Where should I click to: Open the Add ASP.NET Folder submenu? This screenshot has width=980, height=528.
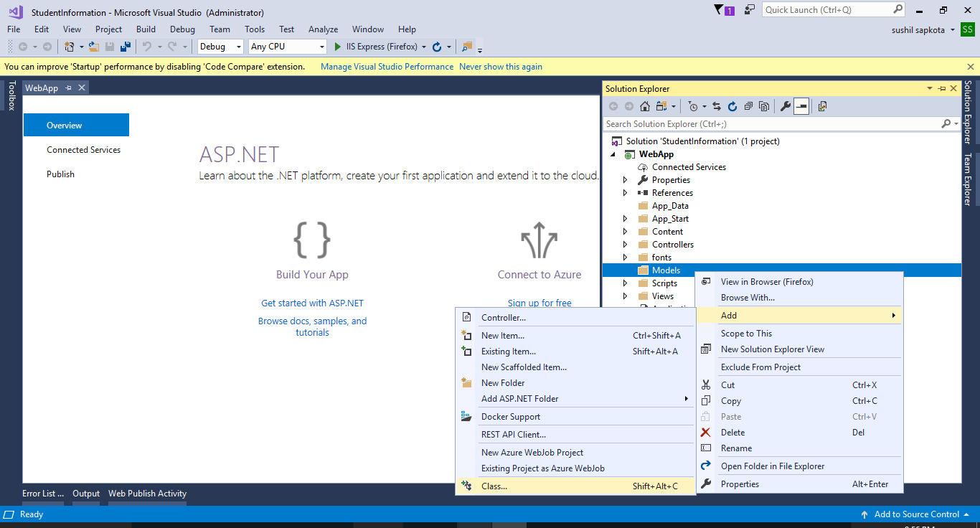pos(575,399)
